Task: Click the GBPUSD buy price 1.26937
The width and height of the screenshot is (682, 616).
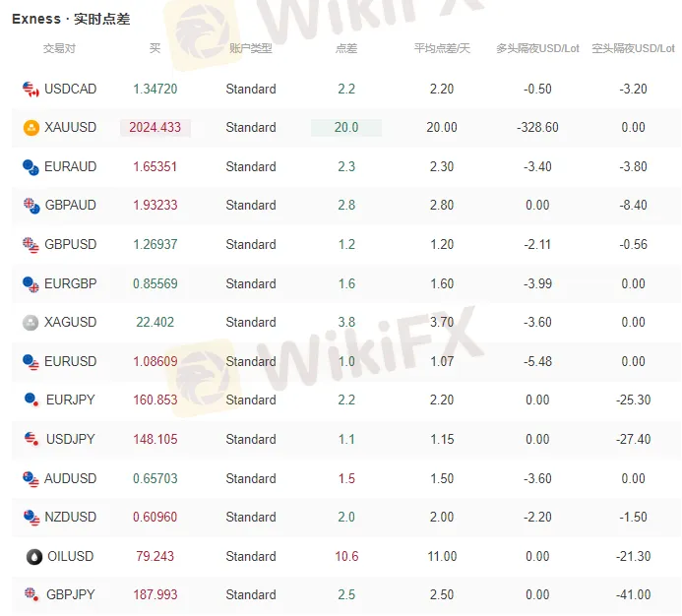Action: [155, 244]
